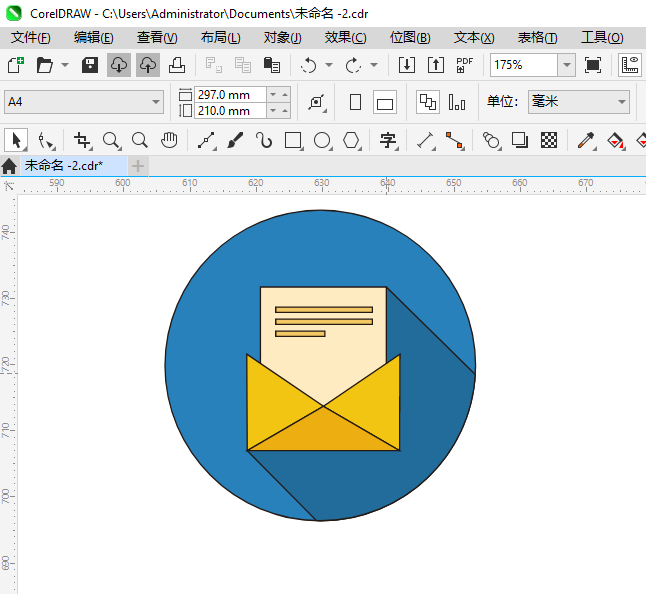Select the Freehand line tool

(207, 140)
